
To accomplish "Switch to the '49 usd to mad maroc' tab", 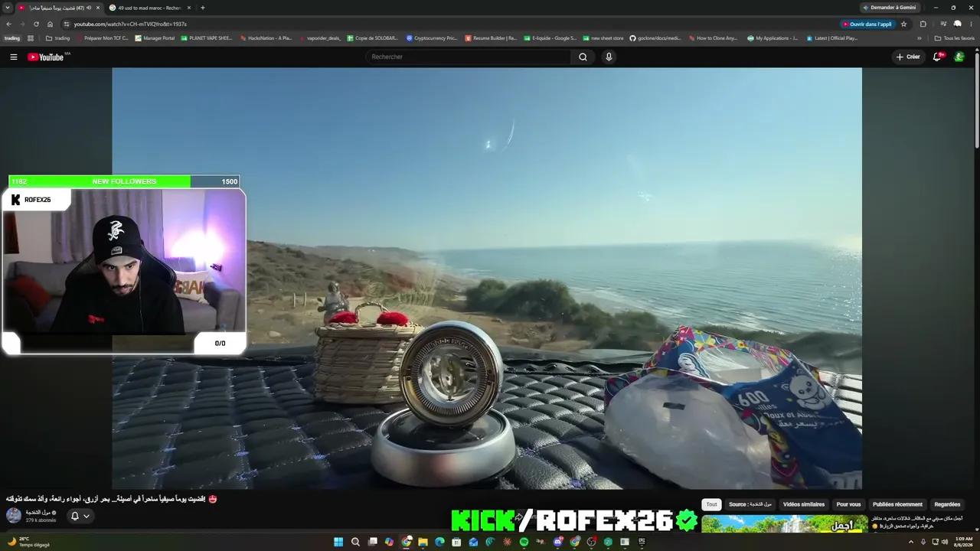I will [x=150, y=8].
